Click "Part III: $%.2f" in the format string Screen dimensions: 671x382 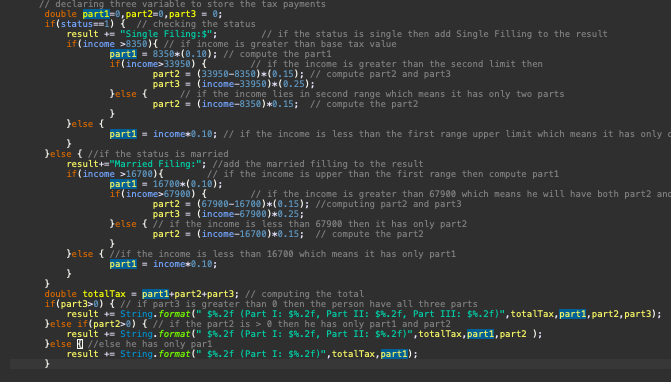(x=454, y=314)
